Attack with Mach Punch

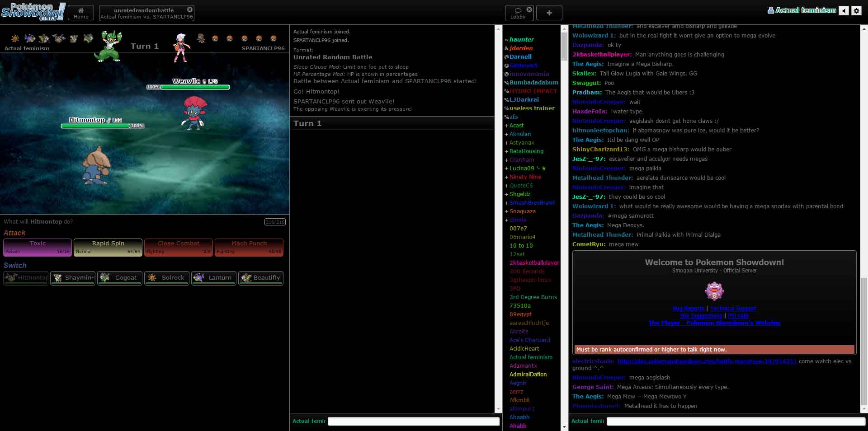pyautogui.click(x=249, y=247)
